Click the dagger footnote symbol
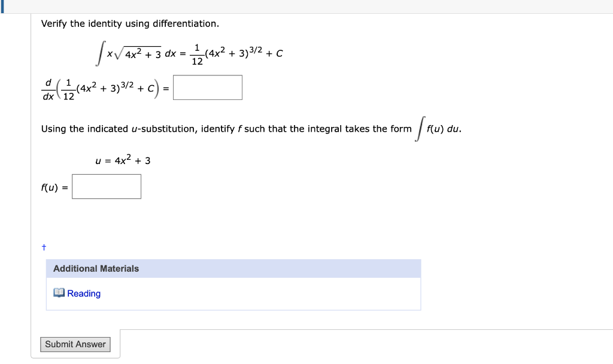Image resolution: width=613 pixels, height=364 pixels. tap(43, 245)
